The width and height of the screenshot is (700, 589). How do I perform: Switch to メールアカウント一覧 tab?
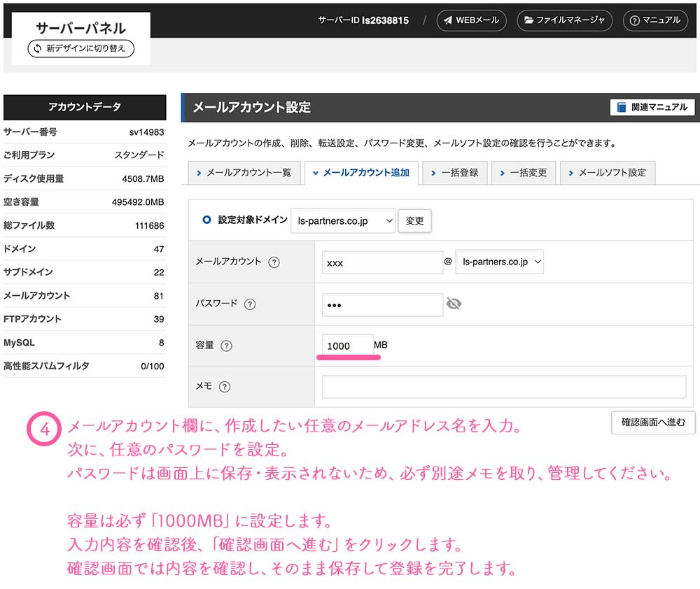pyautogui.click(x=244, y=172)
